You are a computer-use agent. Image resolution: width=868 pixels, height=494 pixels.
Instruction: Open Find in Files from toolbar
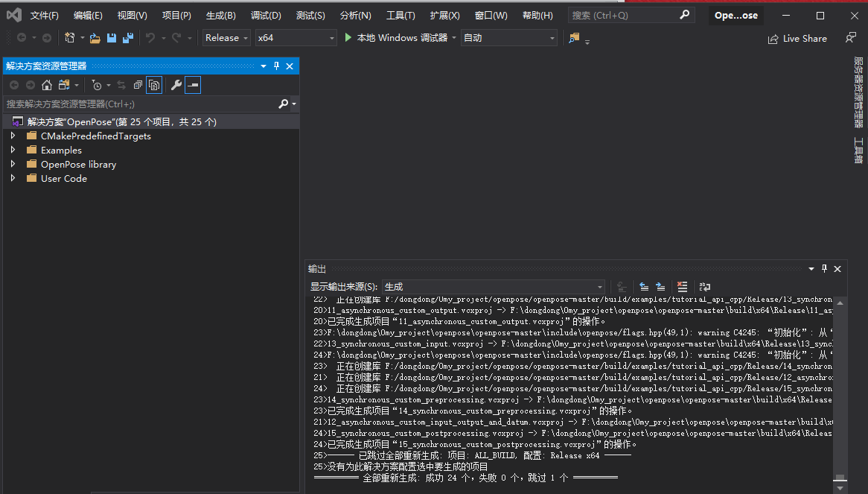[574, 38]
